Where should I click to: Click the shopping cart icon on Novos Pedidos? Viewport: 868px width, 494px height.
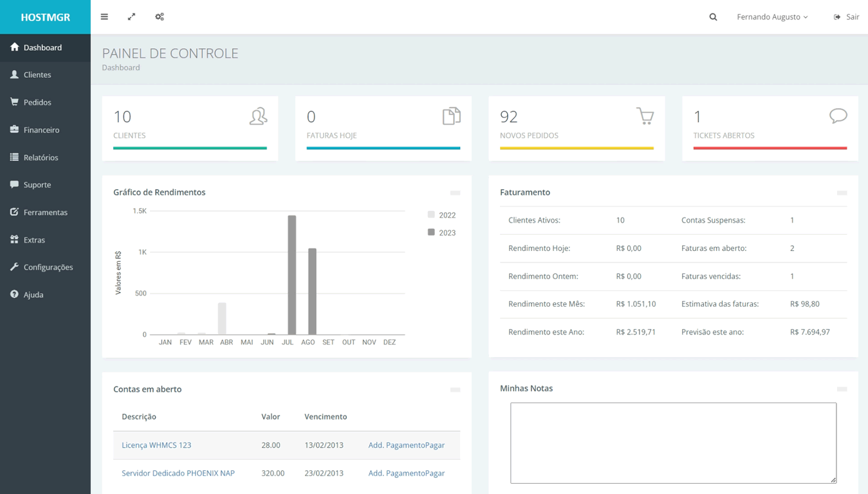(x=645, y=116)
